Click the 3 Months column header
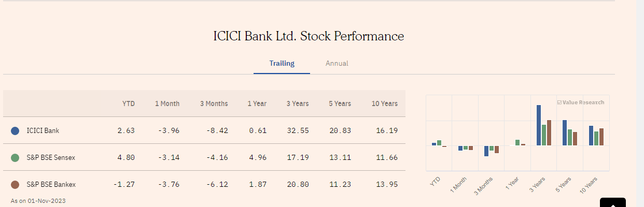This screenshot has height=207, width=644. [214, 103]
